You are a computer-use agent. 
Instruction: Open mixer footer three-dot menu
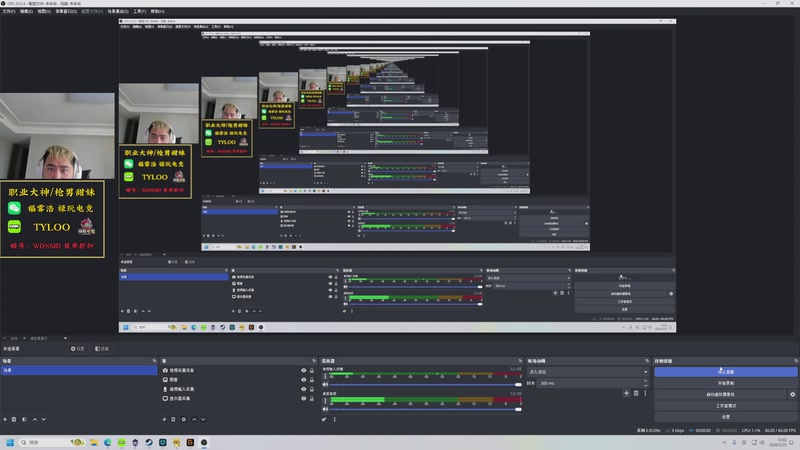click(x=335, y=419)
